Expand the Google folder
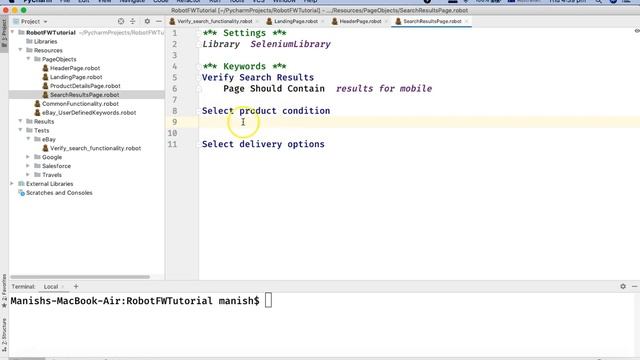The width and height of the screenshot is (640, 360). coord(28,157)
